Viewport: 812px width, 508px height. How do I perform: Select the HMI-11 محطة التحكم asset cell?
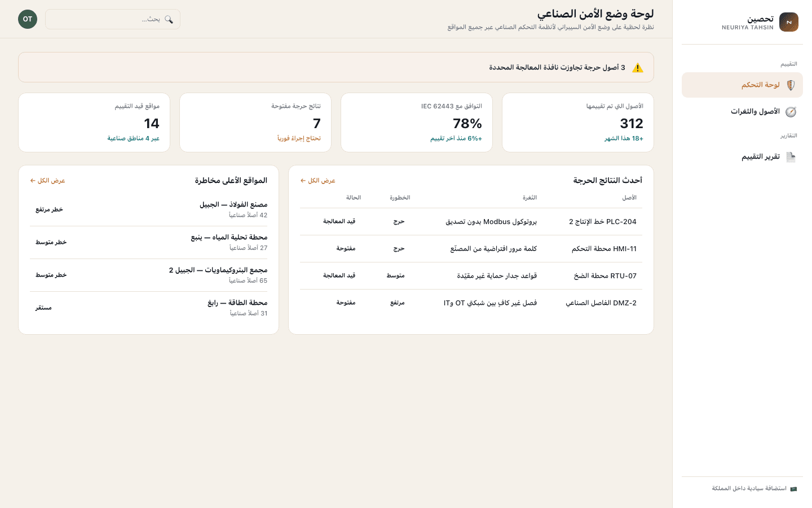pos(604,249)
